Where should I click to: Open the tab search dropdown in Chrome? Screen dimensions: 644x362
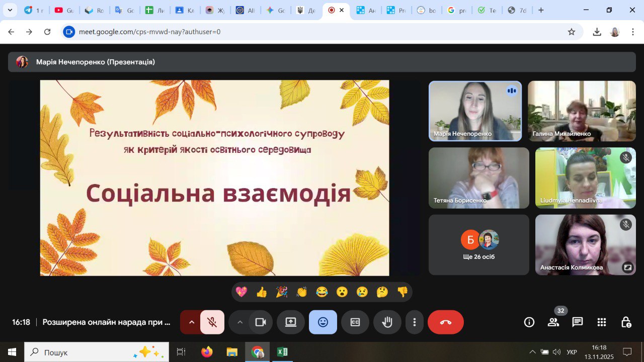click(10, 10)
